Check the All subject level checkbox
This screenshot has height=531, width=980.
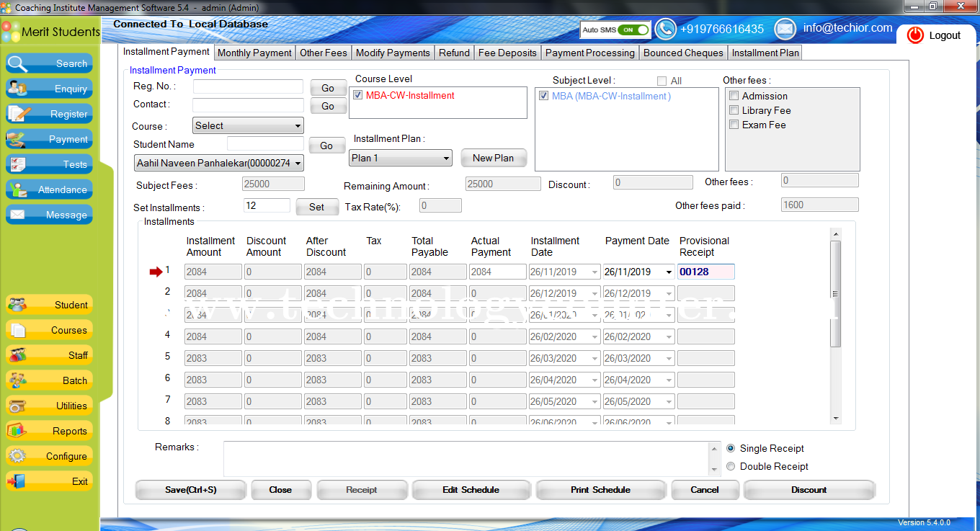[661, 81]
